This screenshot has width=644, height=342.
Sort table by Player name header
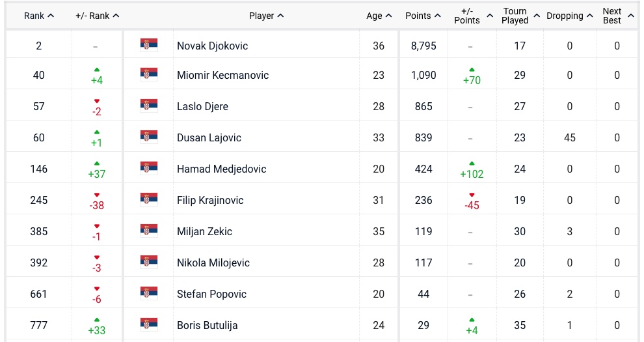click(266, 16)
